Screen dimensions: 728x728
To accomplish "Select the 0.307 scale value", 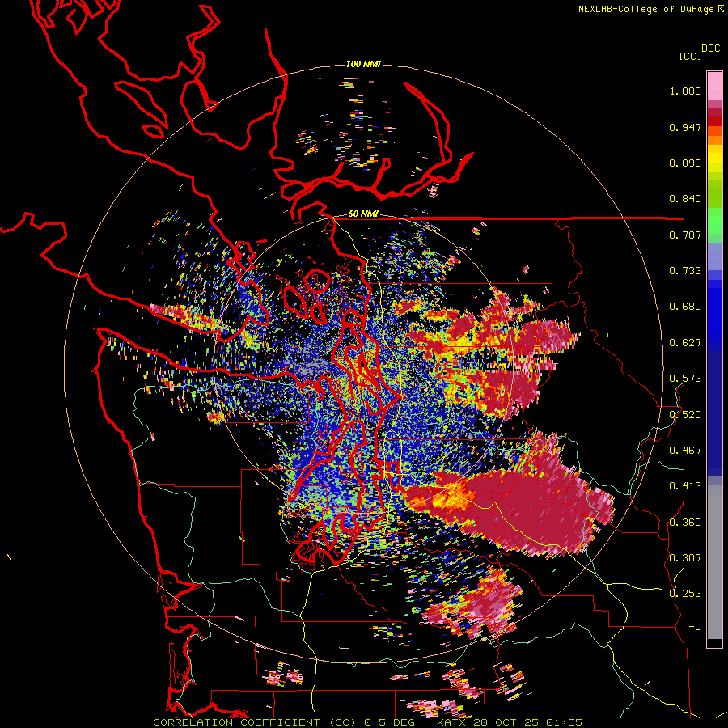I will tap(685, 558).
